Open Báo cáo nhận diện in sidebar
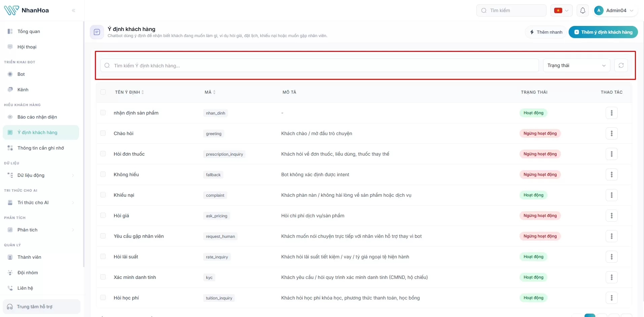Screen dimensions: 644x317 [41, 117]
